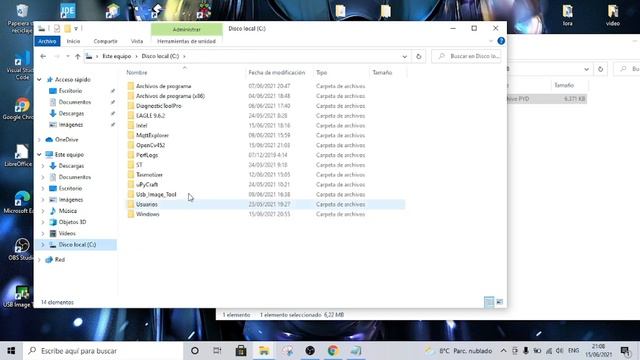Select Visual Studio Code desktop icon
This screenshot has height=360, width=640.
click(x=19, y=65)
